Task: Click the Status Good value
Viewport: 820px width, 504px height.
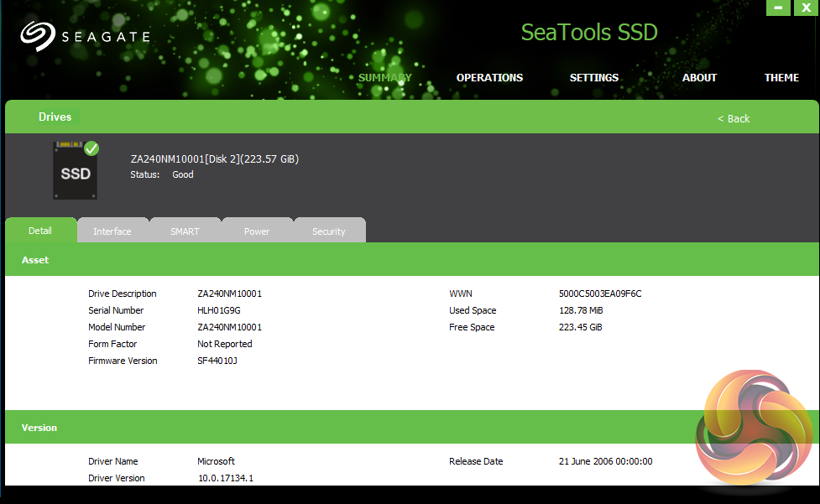Action: [x=183, y=174]
